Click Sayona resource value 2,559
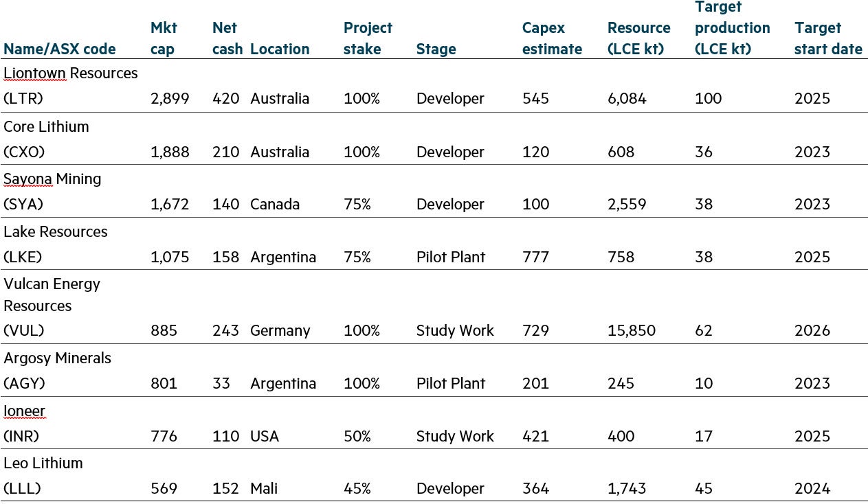Image resolution: width=868 pixels, height=504 pixels. pos(627,204)
